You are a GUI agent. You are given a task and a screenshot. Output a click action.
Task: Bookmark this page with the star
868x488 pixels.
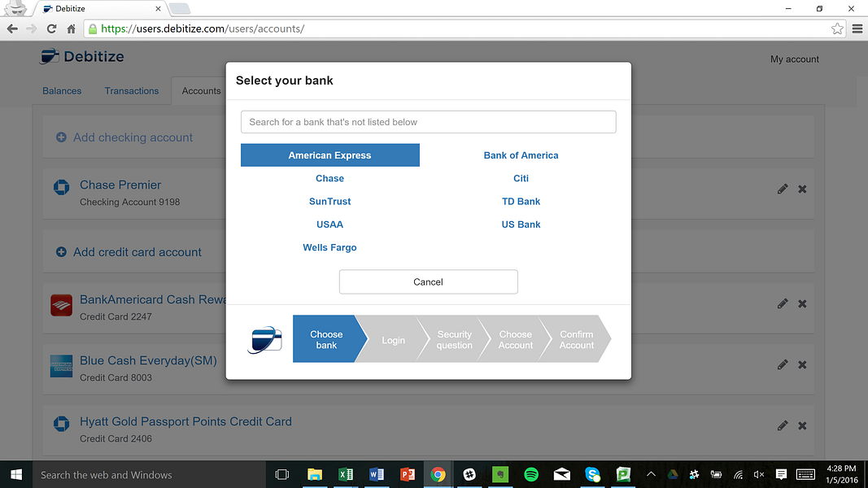point(837,28)
